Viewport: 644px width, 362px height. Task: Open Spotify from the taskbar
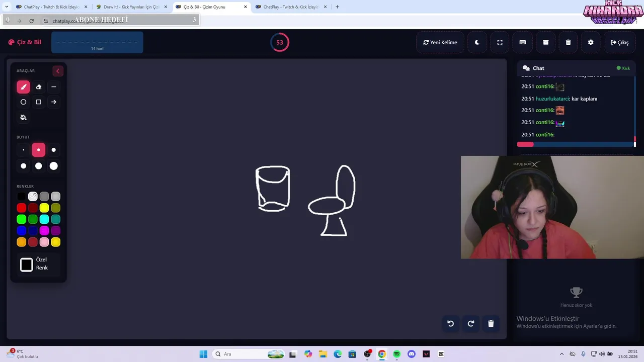pos(396,354)
